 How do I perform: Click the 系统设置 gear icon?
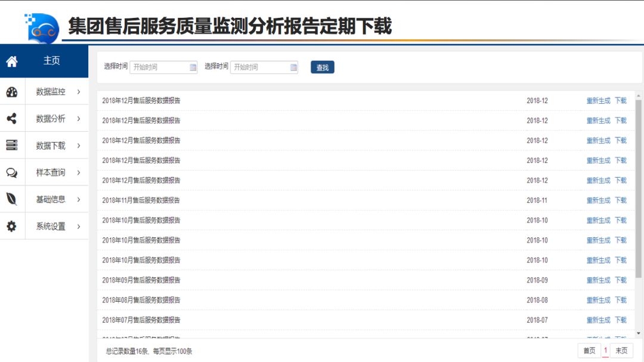click(12, 227)
